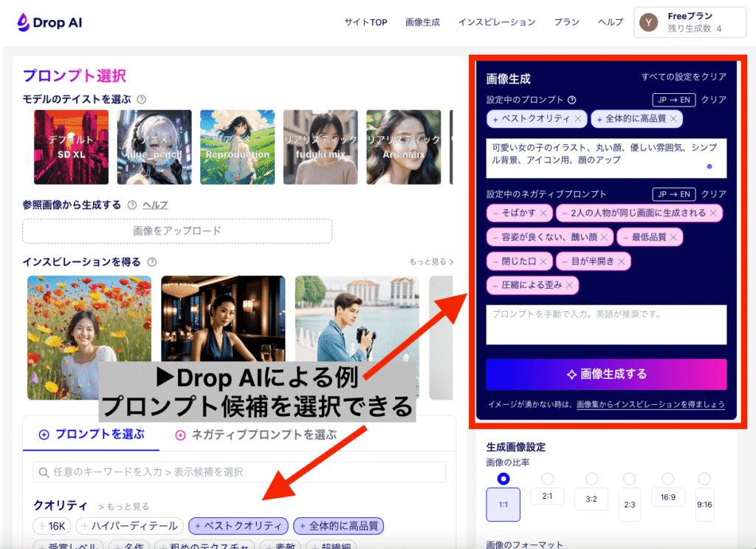This screenshot has height=549, width=756.
Task: Expand もっと見る next to クオリティ
Action: click(x=124, y=507)
